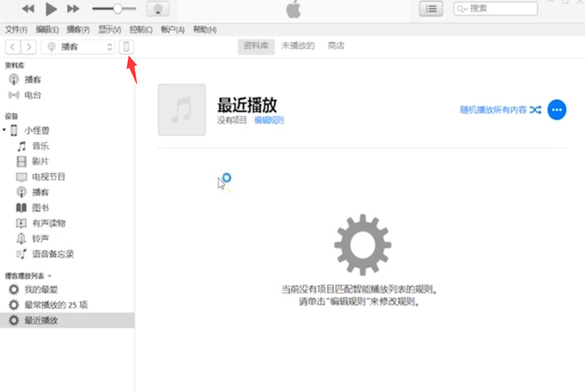This screenshot has height=392, width=585.
Task: Open the 播客(P) menu
Action: click(78, 29)
